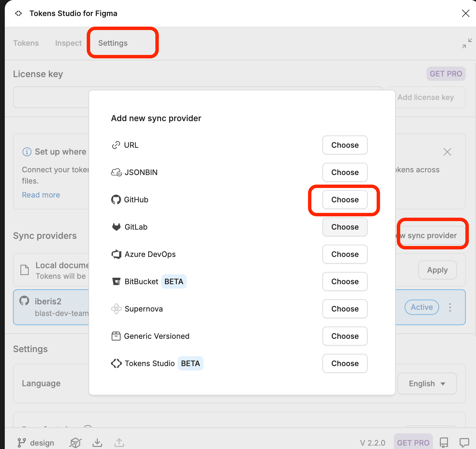Click the info icon beside Set up where
476x449 pixels.
click(x=27, y=152)
